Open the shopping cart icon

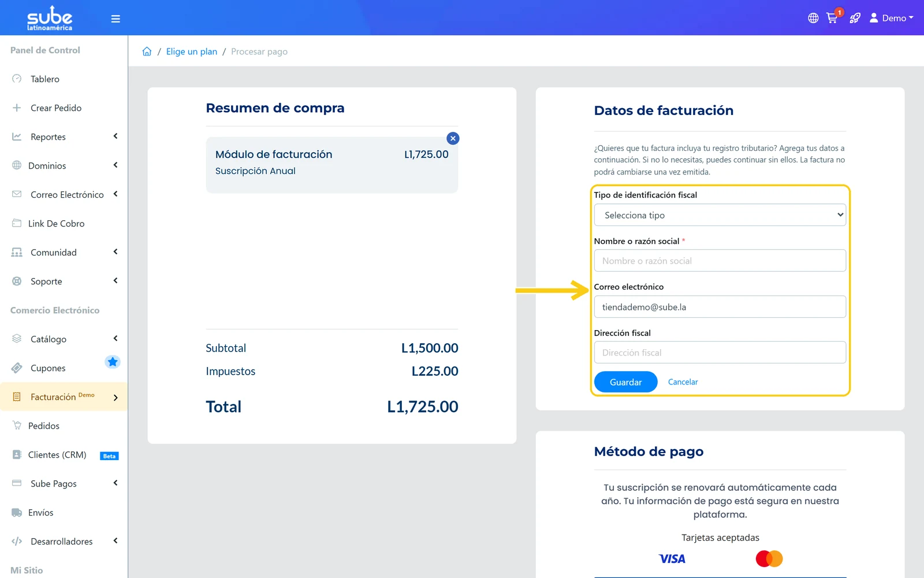[832, 18]
